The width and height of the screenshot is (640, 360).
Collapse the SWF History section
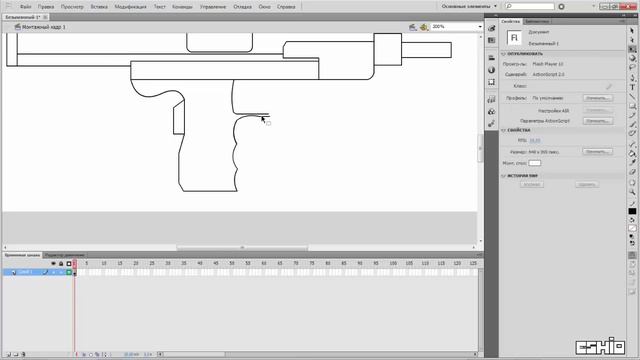[503, 176]
